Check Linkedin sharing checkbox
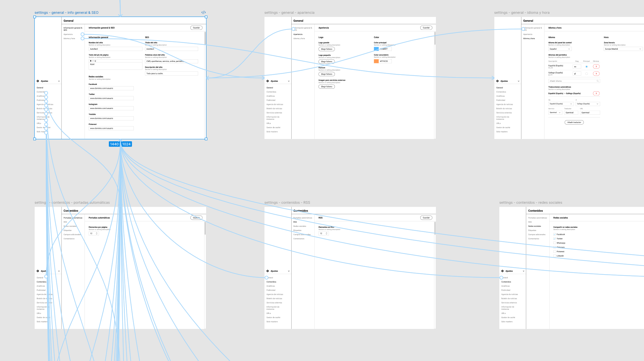 click(x=555, y=256)
